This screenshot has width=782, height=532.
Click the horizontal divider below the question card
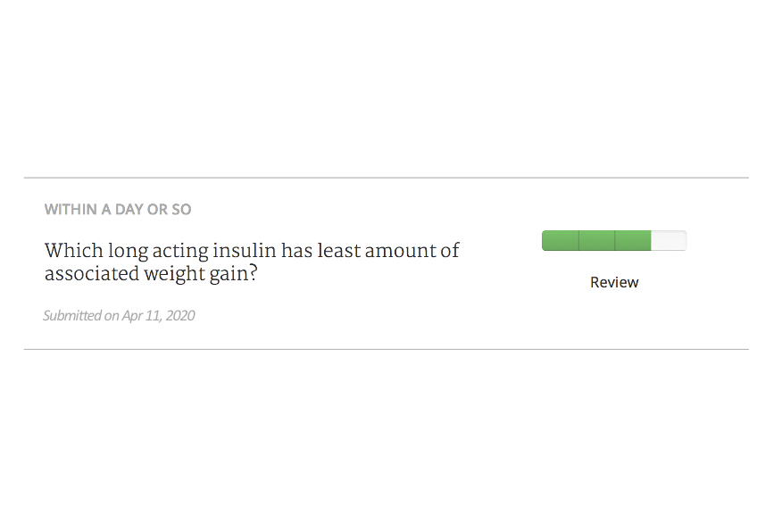click(386, 349)
